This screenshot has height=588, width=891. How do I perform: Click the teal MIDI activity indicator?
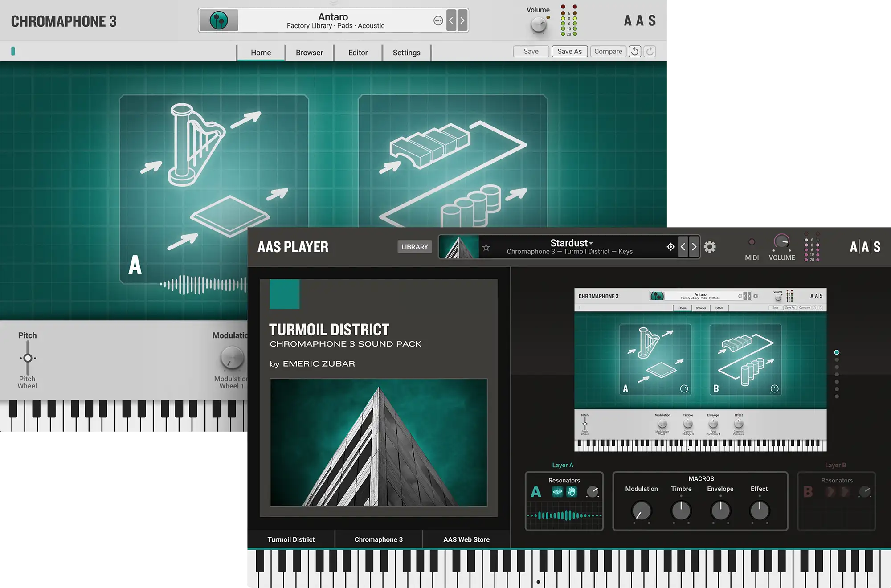click(13, 51)
